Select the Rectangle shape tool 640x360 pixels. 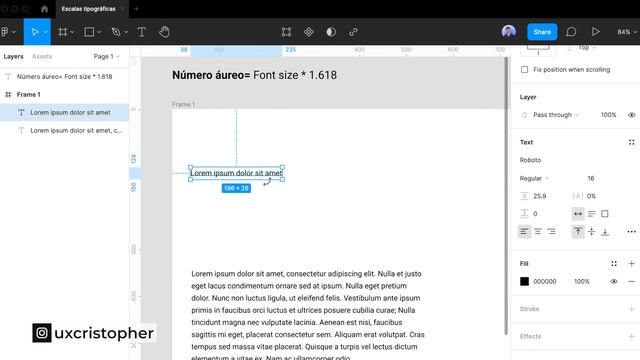pyautogui.click(x=89, y=32)
